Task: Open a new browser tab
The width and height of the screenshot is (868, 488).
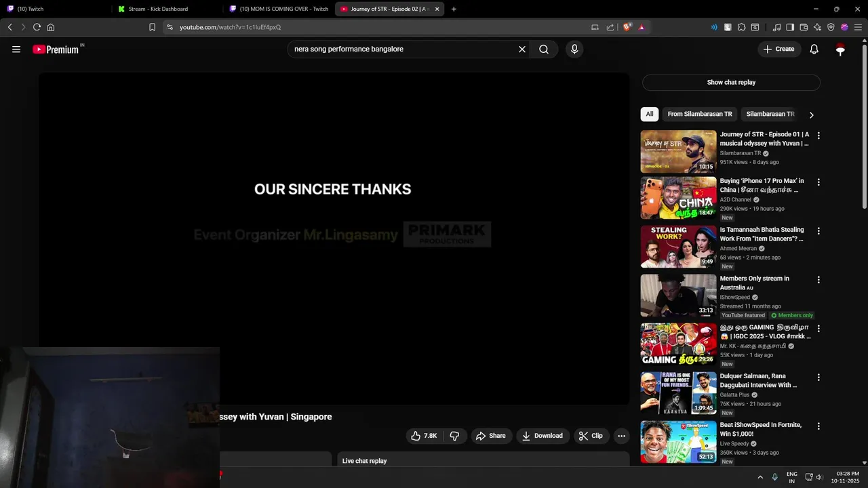Action: tap(454, 9)
